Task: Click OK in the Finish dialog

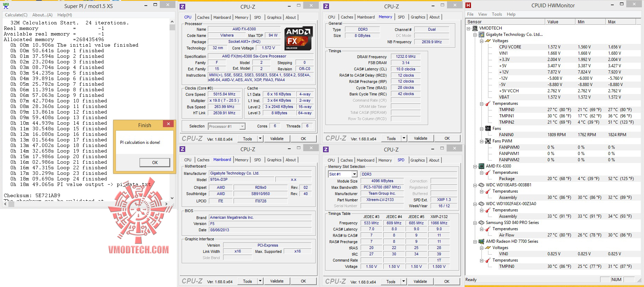Action: click(x=155, y=162)
